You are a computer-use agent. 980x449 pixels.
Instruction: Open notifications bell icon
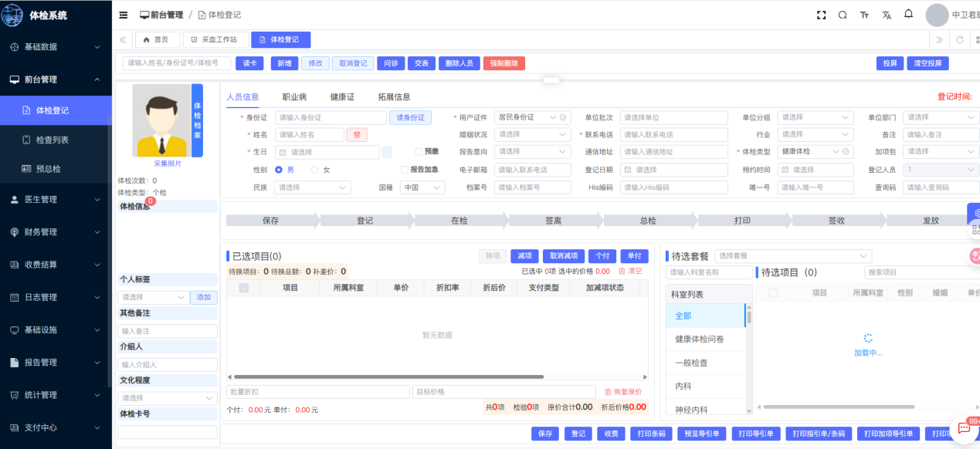(908, 14)
